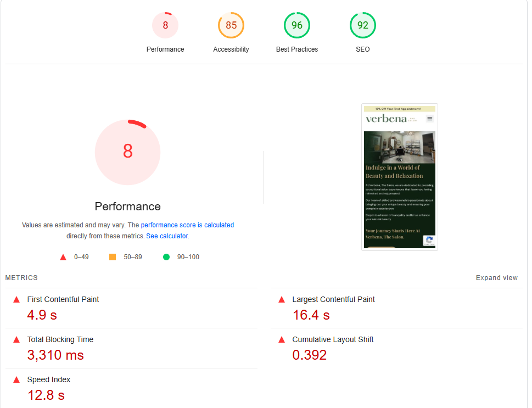532x408 pixels.
Task: Click red triangle beside Speed Index
Action: tap(16, 379)
